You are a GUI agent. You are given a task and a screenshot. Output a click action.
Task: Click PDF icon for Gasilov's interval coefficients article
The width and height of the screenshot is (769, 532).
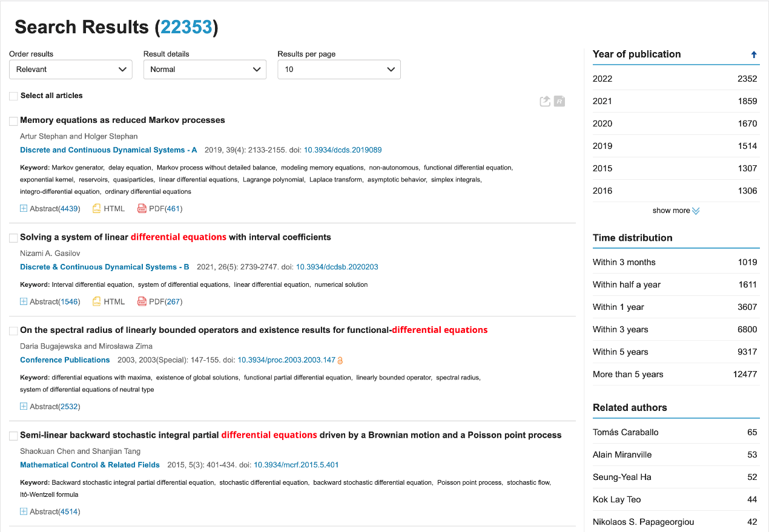coord(142,301)
